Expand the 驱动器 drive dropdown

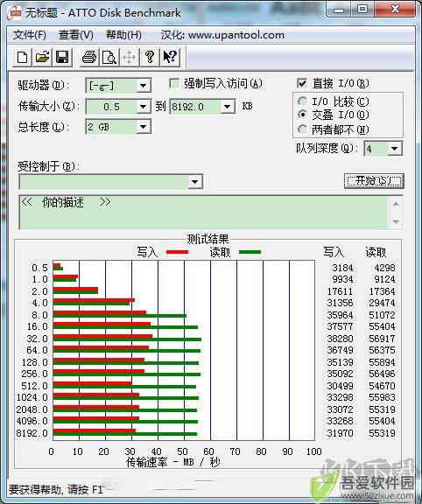tap(143, 86)
